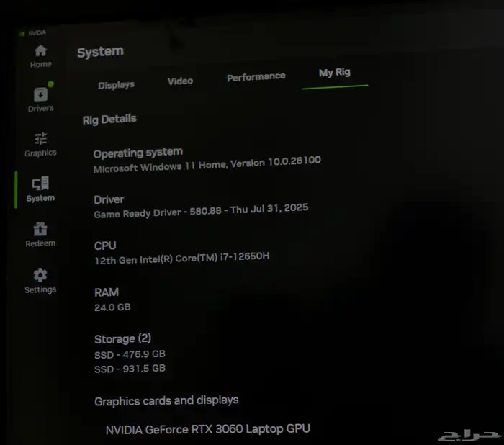This screenshot has width=504, height=445.
Task: Click the Game Ready Driver 580.88 text
Action: point(201,210)
